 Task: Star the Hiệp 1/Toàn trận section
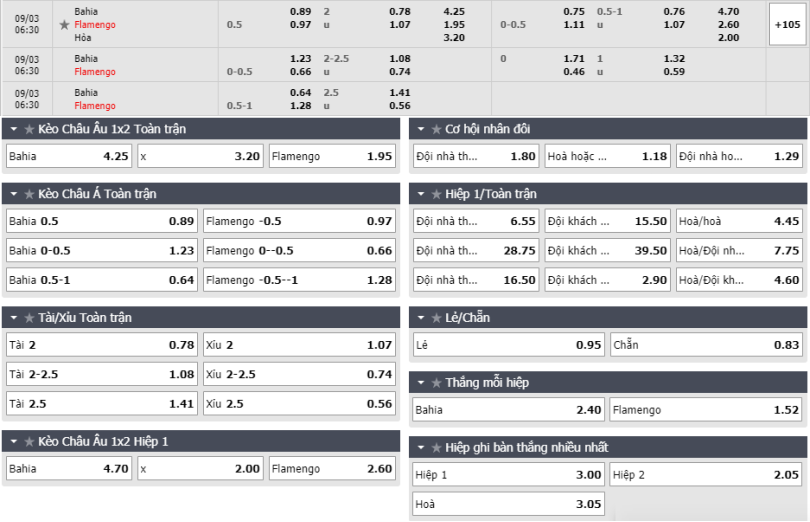(436, 194)
